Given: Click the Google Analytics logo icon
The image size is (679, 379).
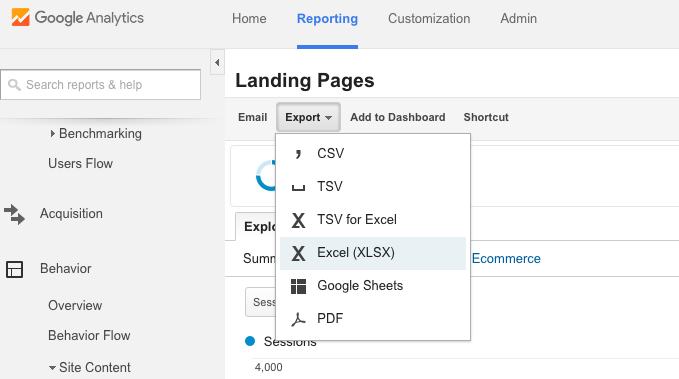Looking at the screenshot, I should [20, 17].
